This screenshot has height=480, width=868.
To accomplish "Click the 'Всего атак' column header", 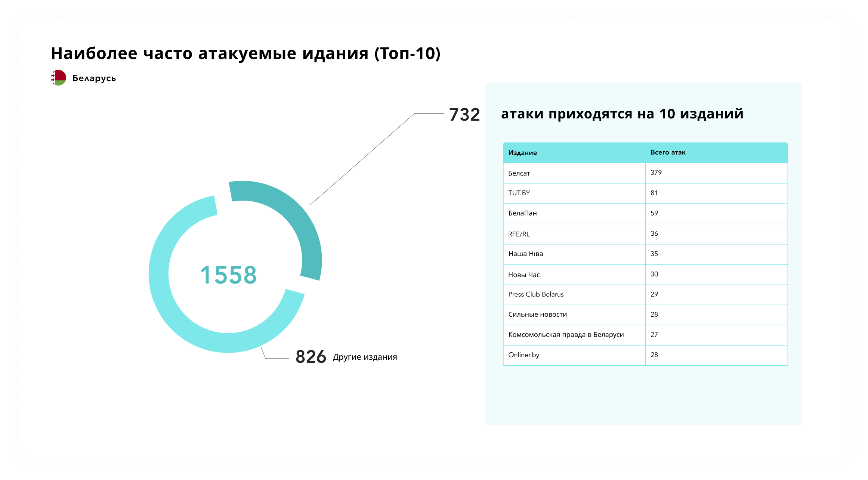I will (x=668, y=152).
